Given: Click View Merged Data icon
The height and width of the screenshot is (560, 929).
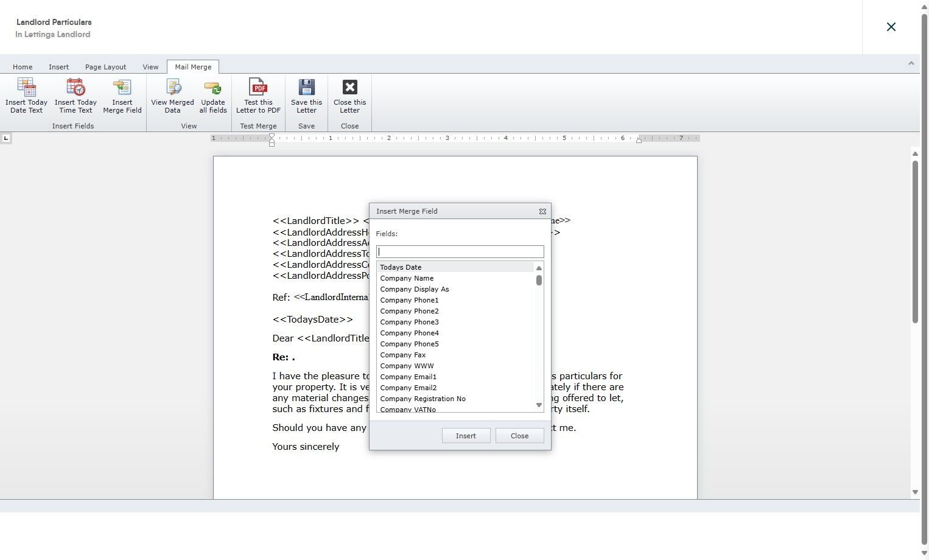Looking at the screenshot, I should click(173, 88).
